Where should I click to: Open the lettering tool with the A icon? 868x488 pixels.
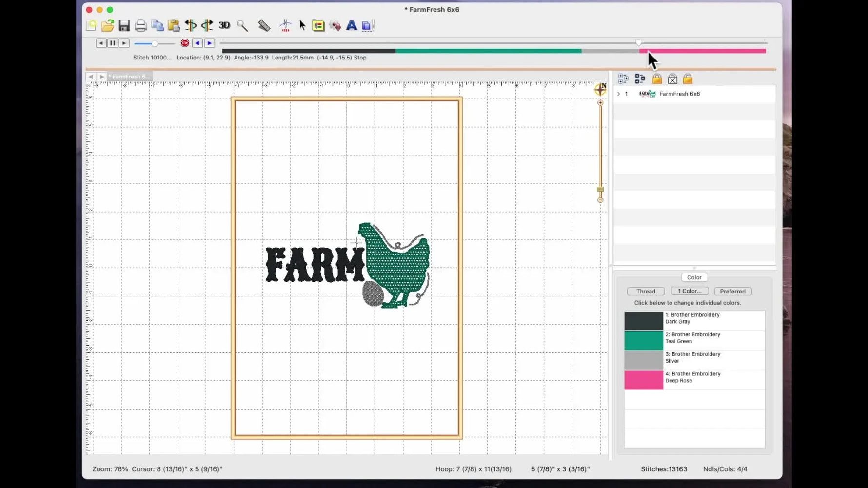351,26
